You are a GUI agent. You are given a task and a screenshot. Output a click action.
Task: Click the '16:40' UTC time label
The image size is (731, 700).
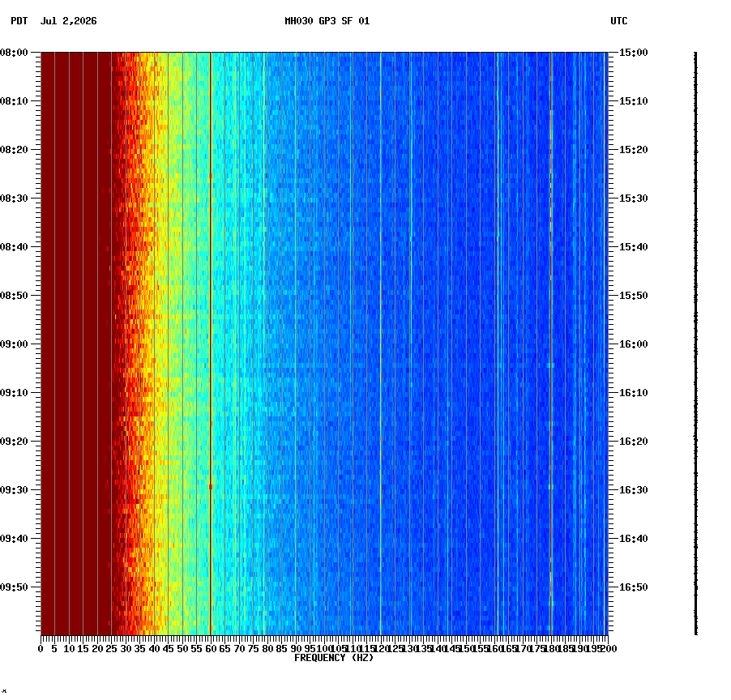click(x=634, y=538)
